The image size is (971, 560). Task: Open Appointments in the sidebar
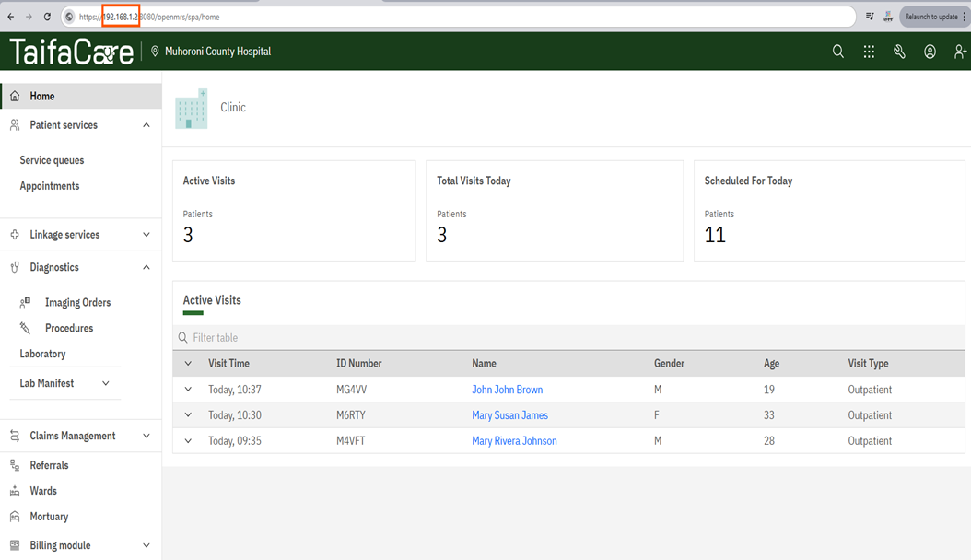point(50,186)
